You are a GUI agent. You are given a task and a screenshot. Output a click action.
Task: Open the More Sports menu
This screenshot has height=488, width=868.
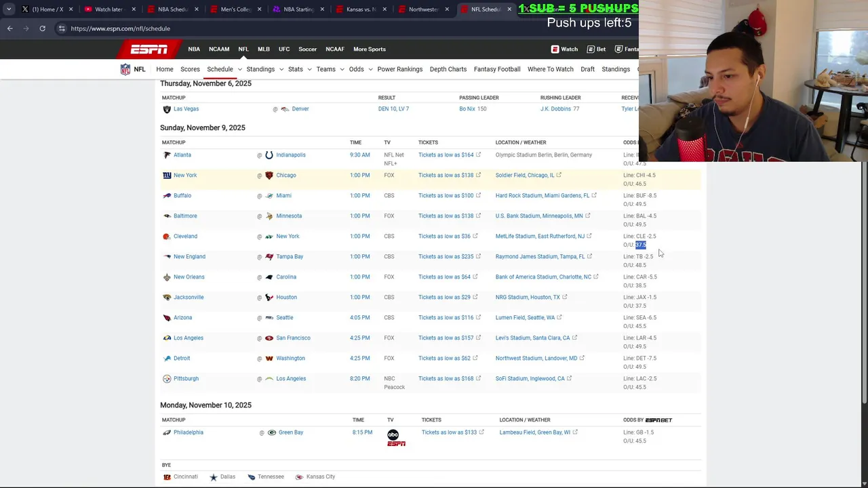(370, 49)
